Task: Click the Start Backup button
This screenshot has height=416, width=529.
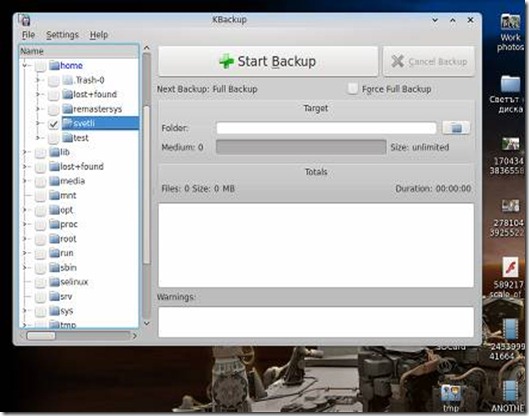Action: (x=268, y=61)
